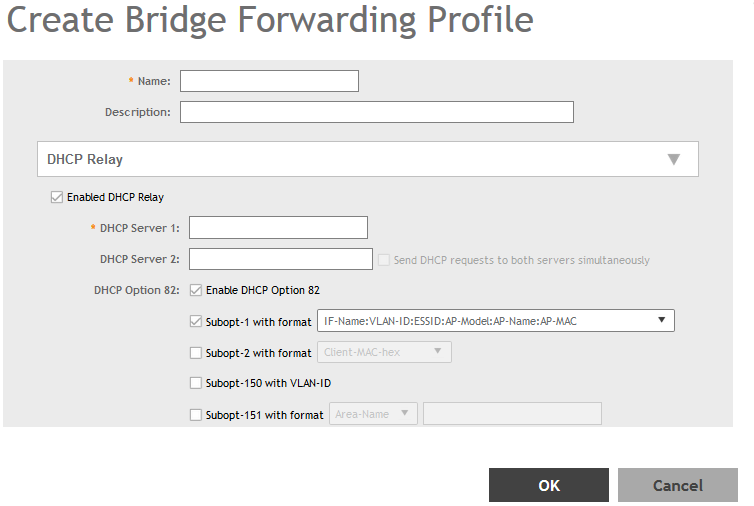The height and width of the screenshot is (506, 754).
Task: Check Subopt-150 with VLAN-ID option
Action: click(x=195, y=382)
